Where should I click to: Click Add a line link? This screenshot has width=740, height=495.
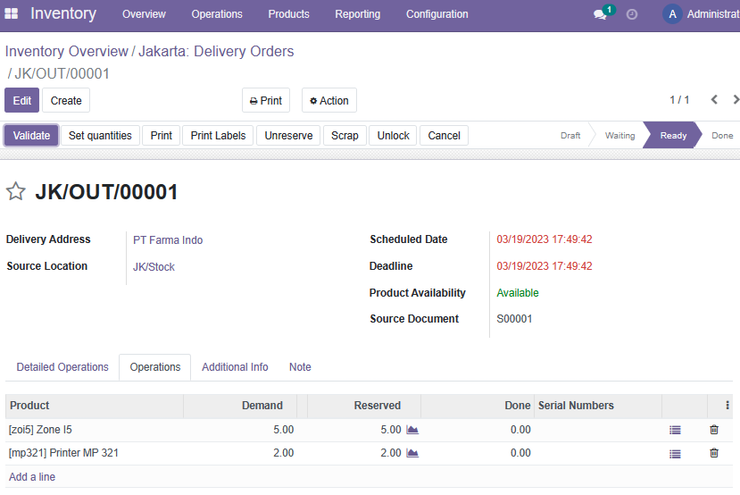click(32, 477)
